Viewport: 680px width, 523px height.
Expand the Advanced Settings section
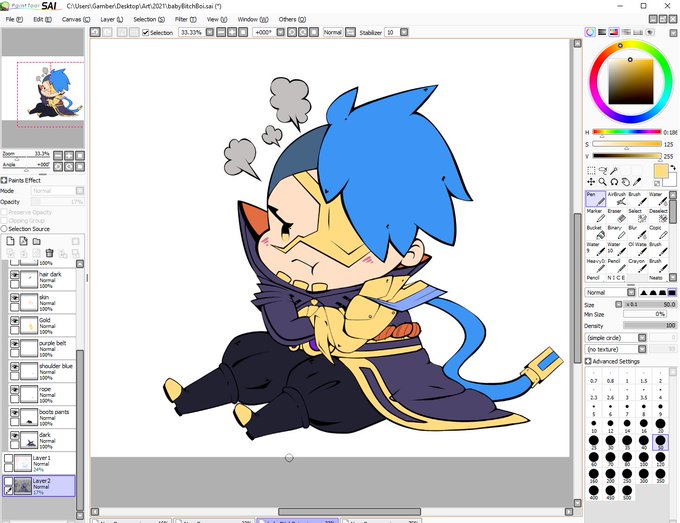588,361
